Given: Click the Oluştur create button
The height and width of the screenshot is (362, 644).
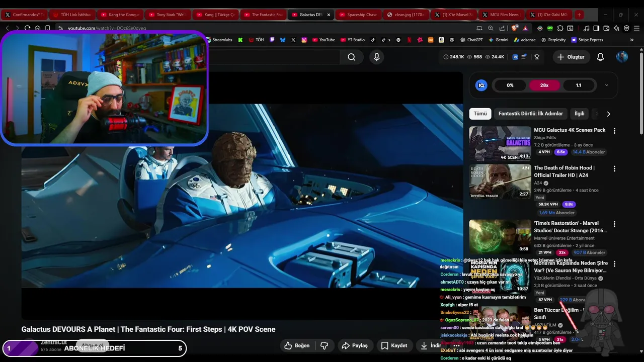Looking at the screenshot, I should (x=571, y=57).
